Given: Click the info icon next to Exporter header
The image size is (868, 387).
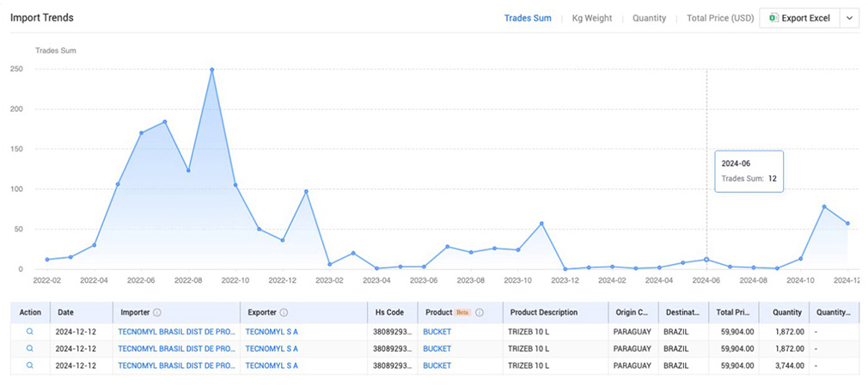Looking at the screenshot, I should [284, 313].
